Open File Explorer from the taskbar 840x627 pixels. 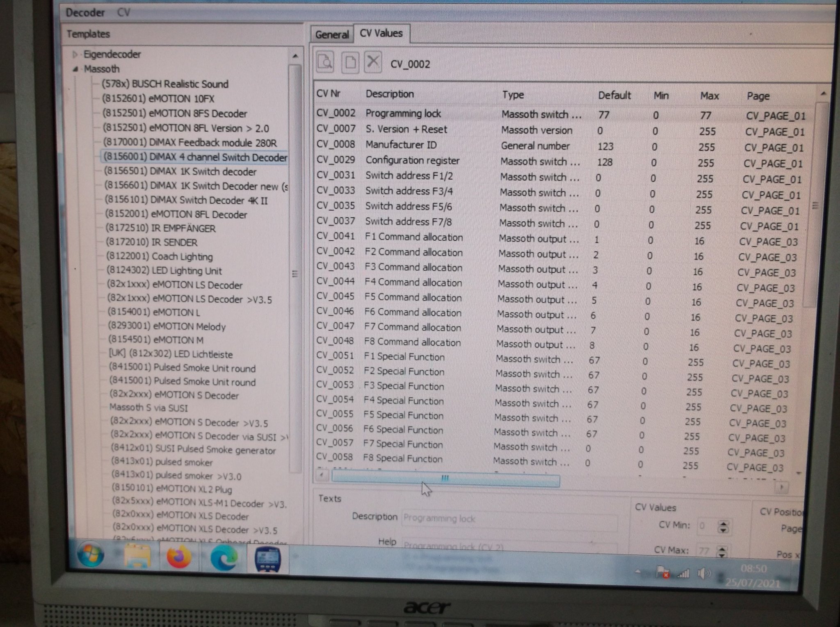[x=137, y=556]
